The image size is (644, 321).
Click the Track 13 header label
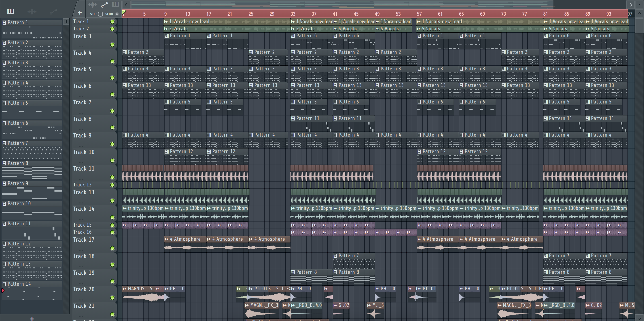point(83,192)
